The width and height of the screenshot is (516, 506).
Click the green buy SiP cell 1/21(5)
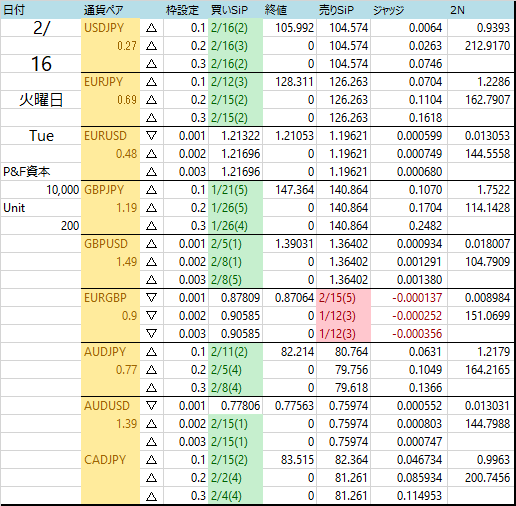pyautogui.click(x=235, y=190)
